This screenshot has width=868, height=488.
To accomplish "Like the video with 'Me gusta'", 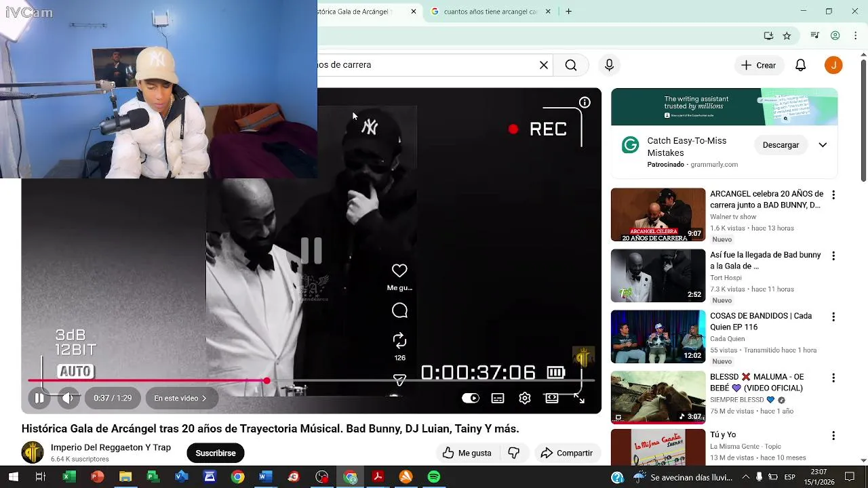I will pyautogui.click(x=467, y=453).
